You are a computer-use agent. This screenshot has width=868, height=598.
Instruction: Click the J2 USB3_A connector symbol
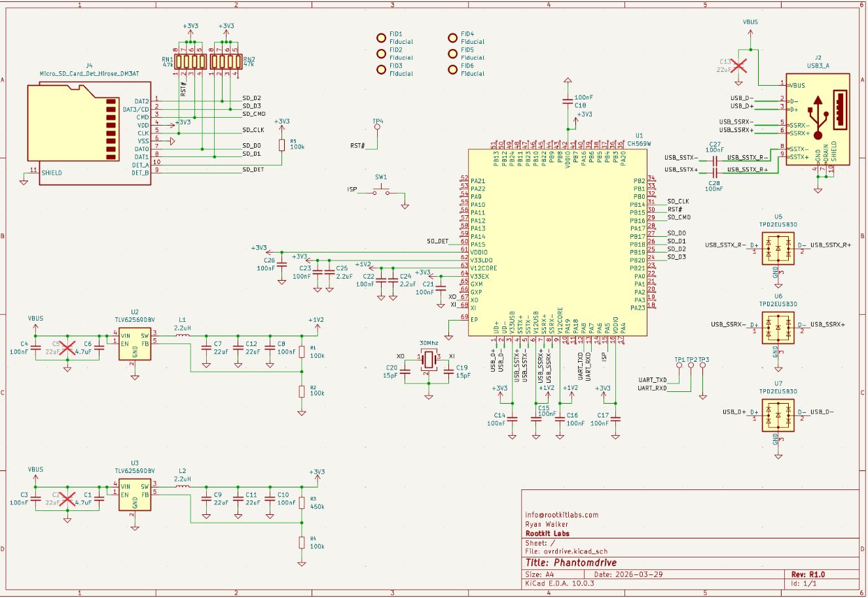818,120
